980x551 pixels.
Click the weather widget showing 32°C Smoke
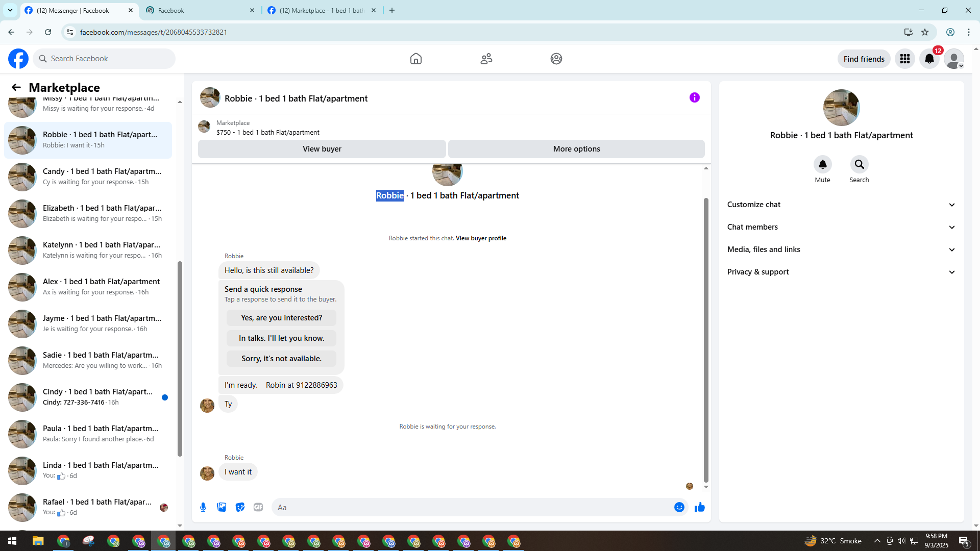(x=833, y=541)
